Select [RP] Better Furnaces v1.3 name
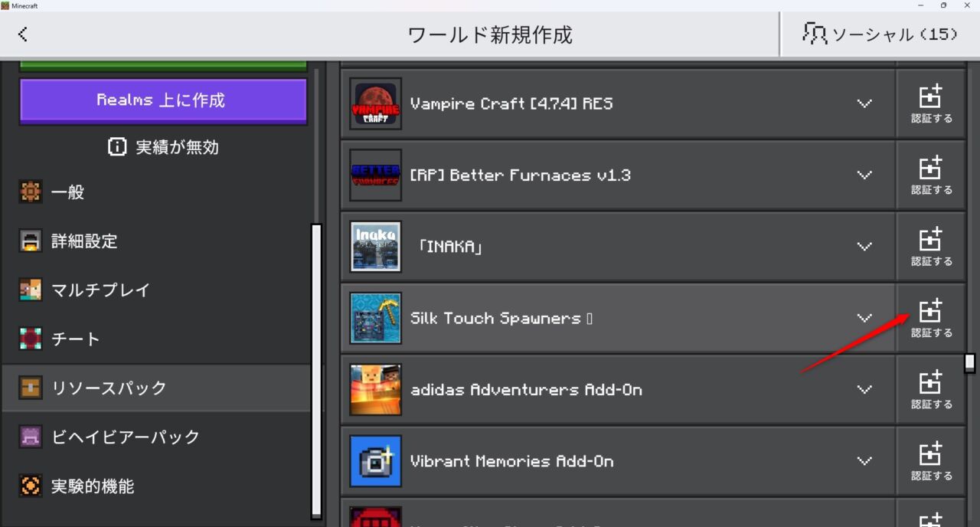980x527 pixels. pos(521,175)
